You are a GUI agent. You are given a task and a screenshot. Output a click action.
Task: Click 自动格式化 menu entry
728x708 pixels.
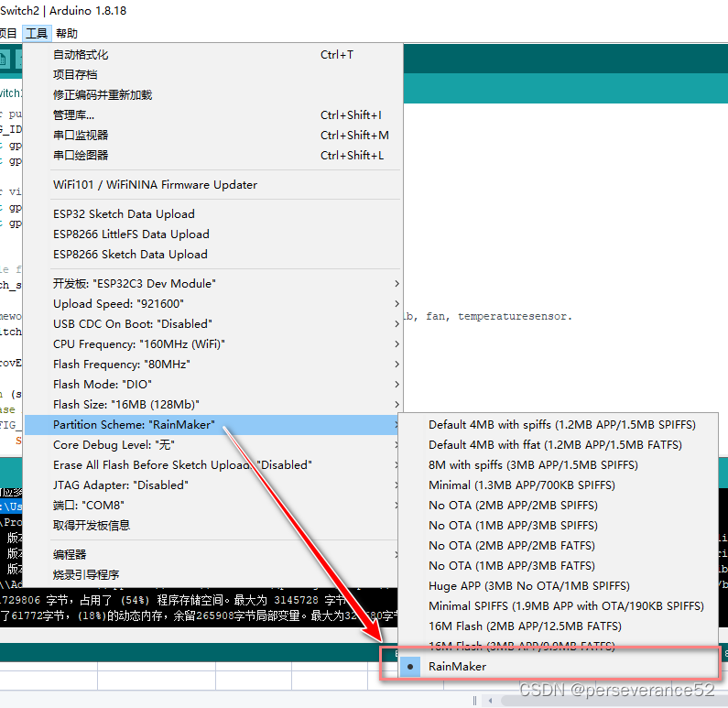(x=212, y=55)
